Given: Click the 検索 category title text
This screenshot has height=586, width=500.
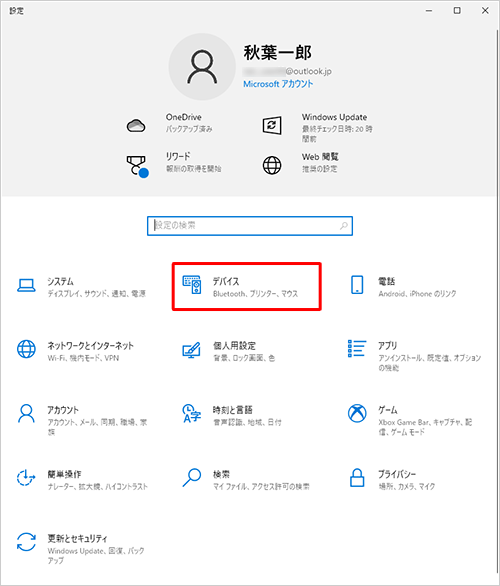Looking at the screenshot, I should (x=221, y=474).
